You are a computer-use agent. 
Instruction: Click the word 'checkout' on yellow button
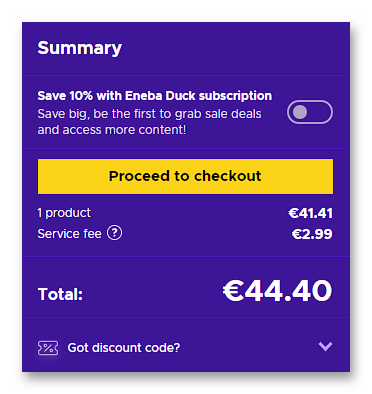tap(228, 176)
